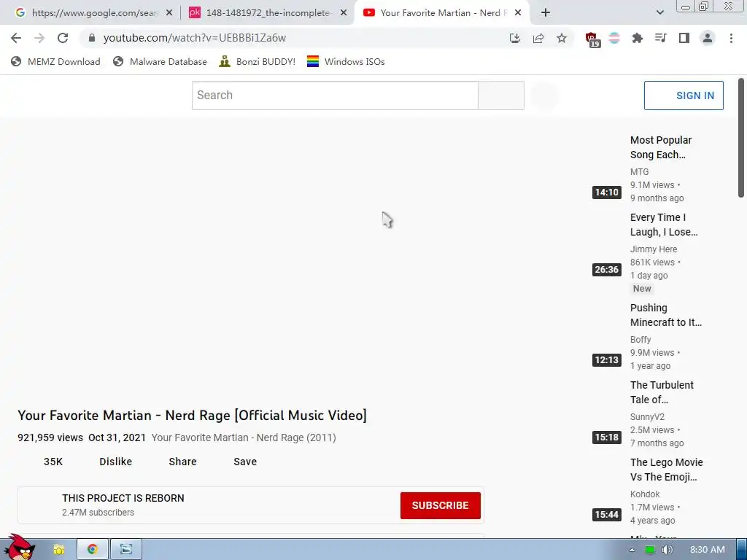The image size is (747, 560).
Task: Click the page vertical scrollbar thumb
Action: (741, 138)
